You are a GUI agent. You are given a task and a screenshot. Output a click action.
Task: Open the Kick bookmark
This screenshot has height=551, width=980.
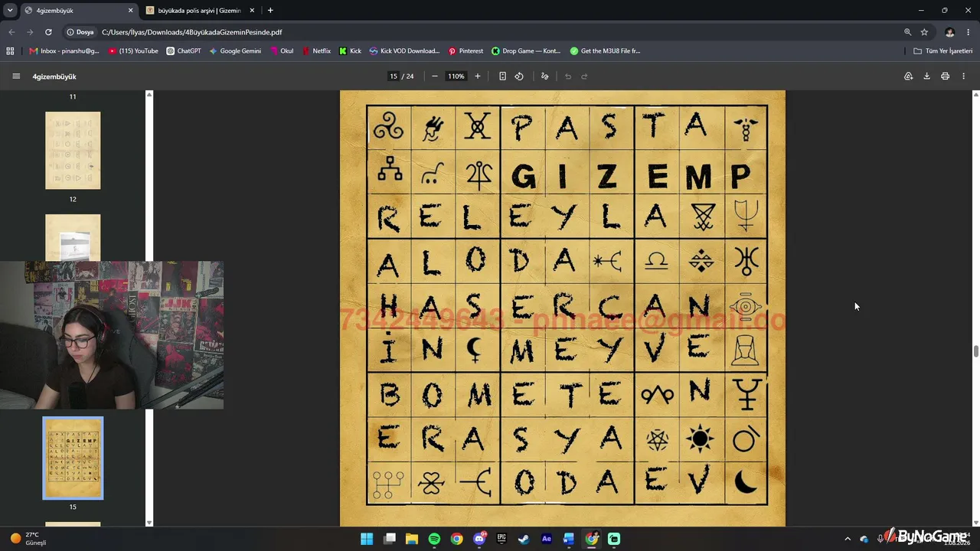click(350, 51)
